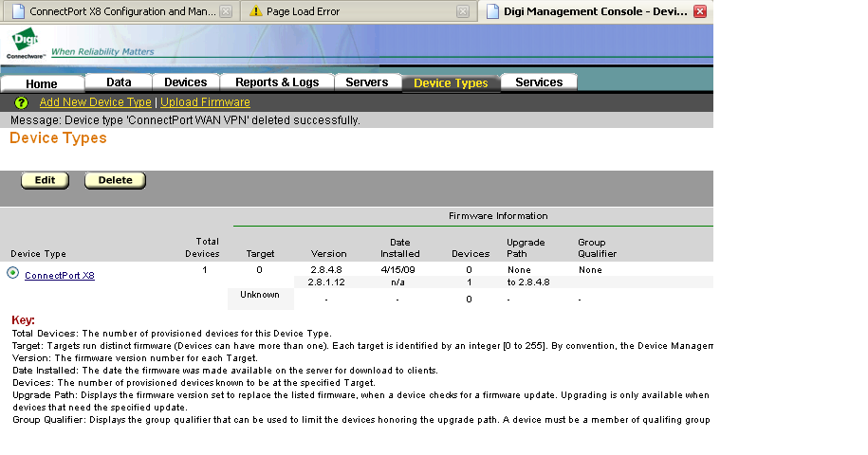This screenshot has width=868, height=455.
Task: Open the Home tab
Action: pyautogui.click(x=42, y=83)
